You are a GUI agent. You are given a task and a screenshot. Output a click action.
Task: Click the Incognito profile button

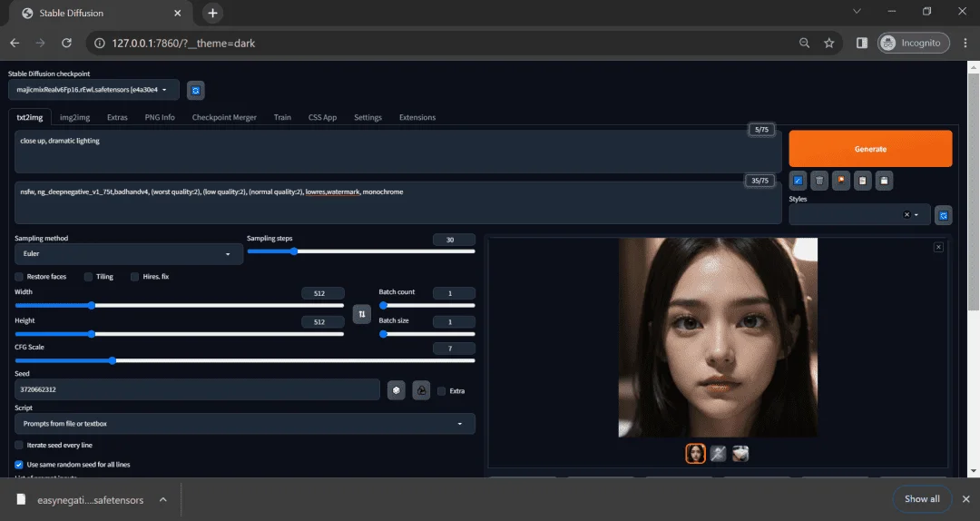click(x=914, y=44)
